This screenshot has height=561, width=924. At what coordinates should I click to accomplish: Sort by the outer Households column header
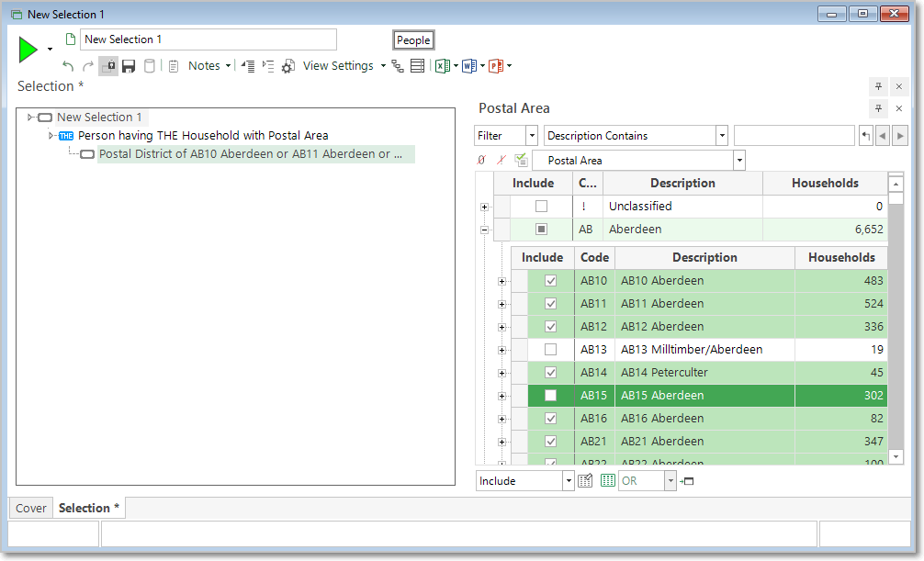pyautogui.click(x=825, y=184)
